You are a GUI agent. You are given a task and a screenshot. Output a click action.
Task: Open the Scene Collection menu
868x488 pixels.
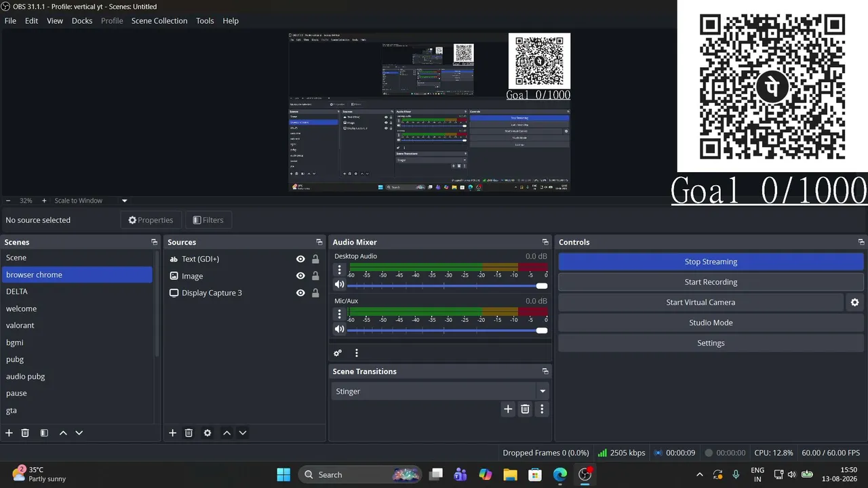[x=159, y=21]
